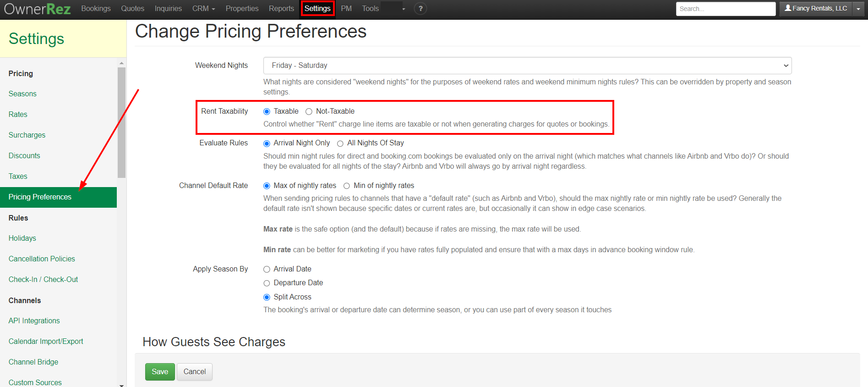Select Min of nightly rates

coord(347,186)
